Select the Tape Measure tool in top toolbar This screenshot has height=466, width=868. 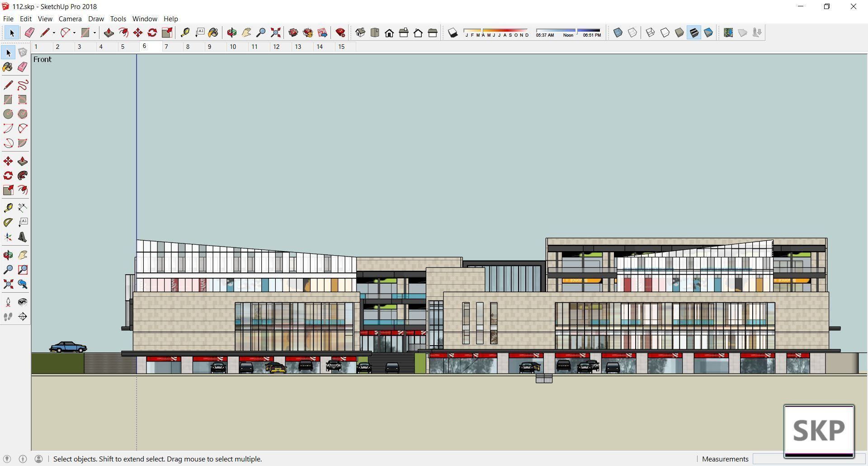tap(185, 33)
